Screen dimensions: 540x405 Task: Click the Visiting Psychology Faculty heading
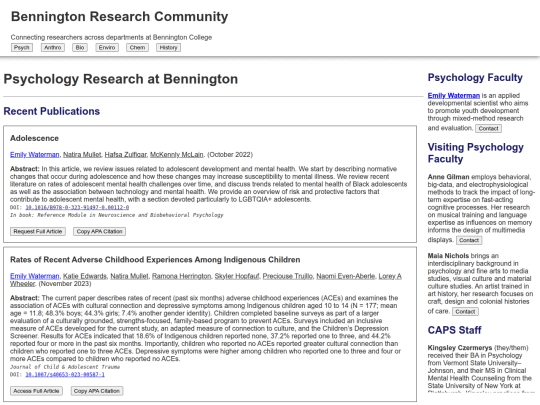(x=476, y=153)
